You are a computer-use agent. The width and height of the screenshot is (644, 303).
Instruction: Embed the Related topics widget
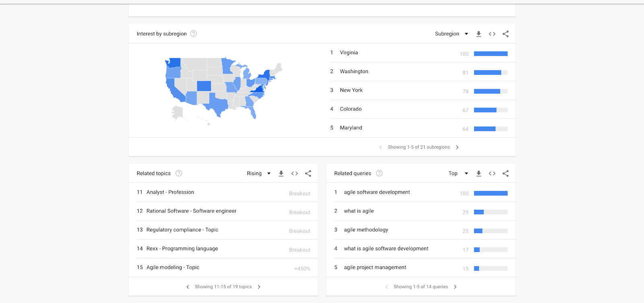pos(295,174)
